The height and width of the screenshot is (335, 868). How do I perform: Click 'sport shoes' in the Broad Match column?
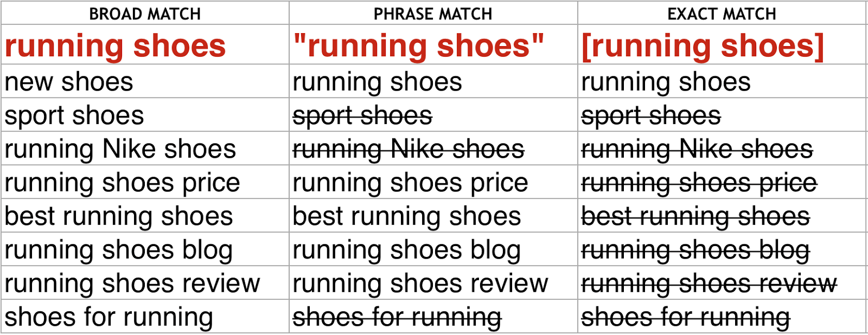click(x=74, y=115)
